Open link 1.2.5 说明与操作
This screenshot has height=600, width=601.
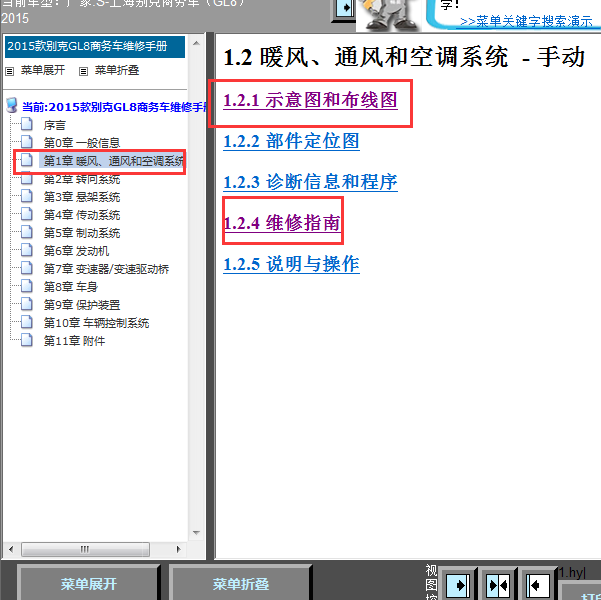click(291, 264)
